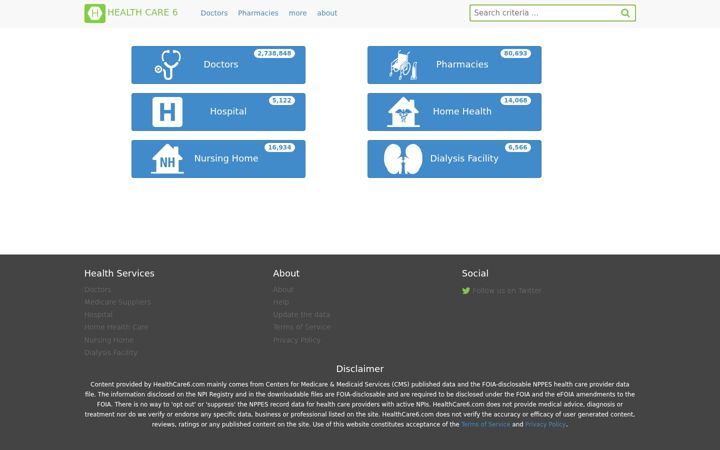Click the 6,566 count badge on Dialysis Facility

pos(518,147)
